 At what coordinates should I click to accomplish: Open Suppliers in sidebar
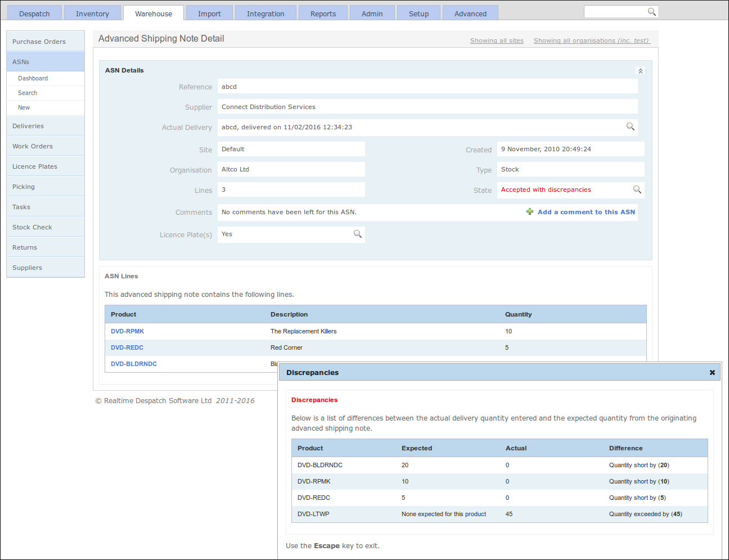pos(46,268)
